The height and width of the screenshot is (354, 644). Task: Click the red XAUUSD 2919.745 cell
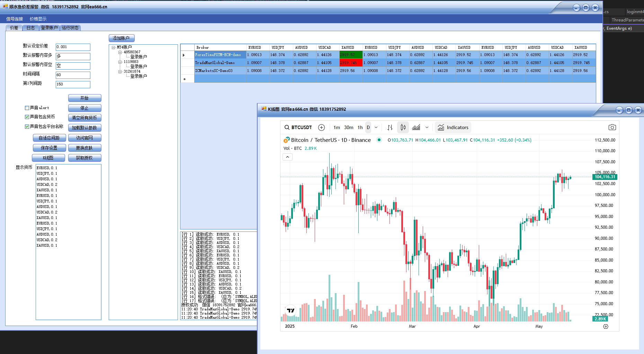point(350,63)
